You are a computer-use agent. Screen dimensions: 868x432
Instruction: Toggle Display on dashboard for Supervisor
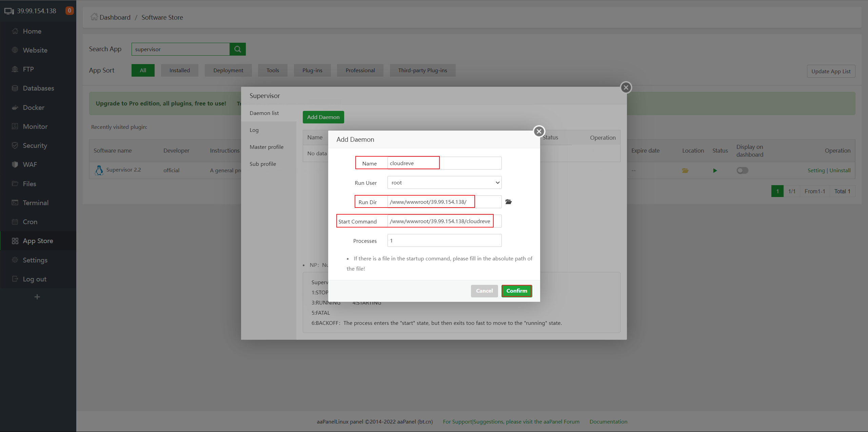(x=742, y=171)
